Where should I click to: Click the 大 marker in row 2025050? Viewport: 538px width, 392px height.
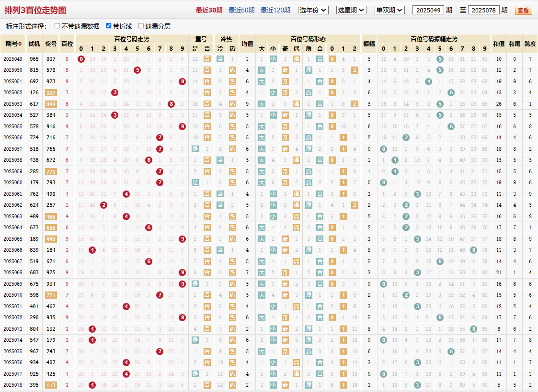pyautogui.click(x=262, y=70)
